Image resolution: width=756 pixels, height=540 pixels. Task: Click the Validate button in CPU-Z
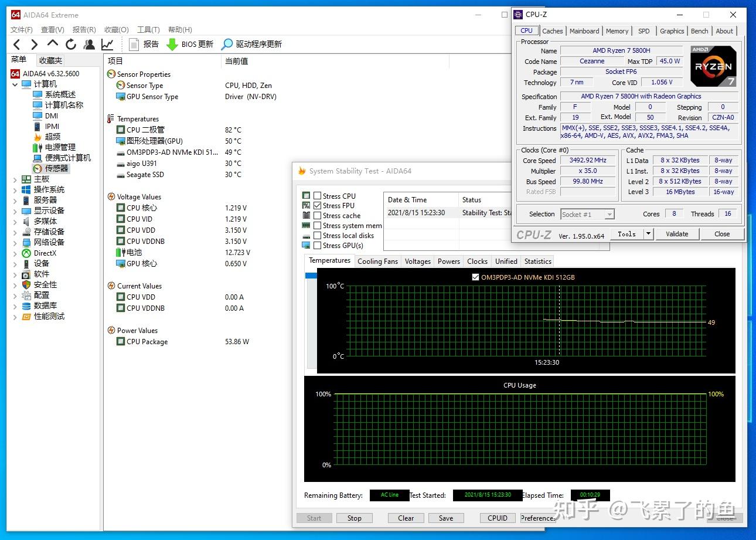[677, 233]
